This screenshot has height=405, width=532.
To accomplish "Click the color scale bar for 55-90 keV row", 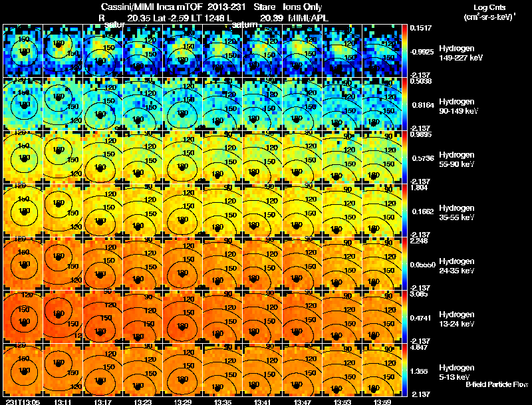I will point(404,157).
